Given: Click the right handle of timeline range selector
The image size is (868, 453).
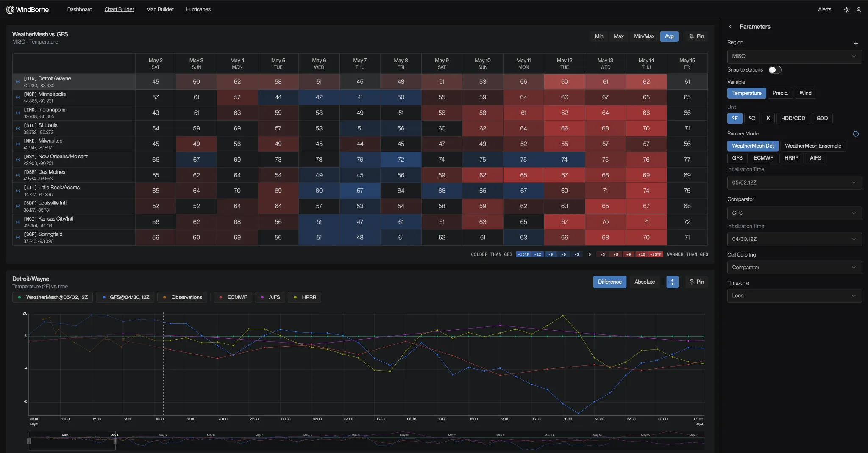Looking at the screenshot, I should click(x=115, y=441).
